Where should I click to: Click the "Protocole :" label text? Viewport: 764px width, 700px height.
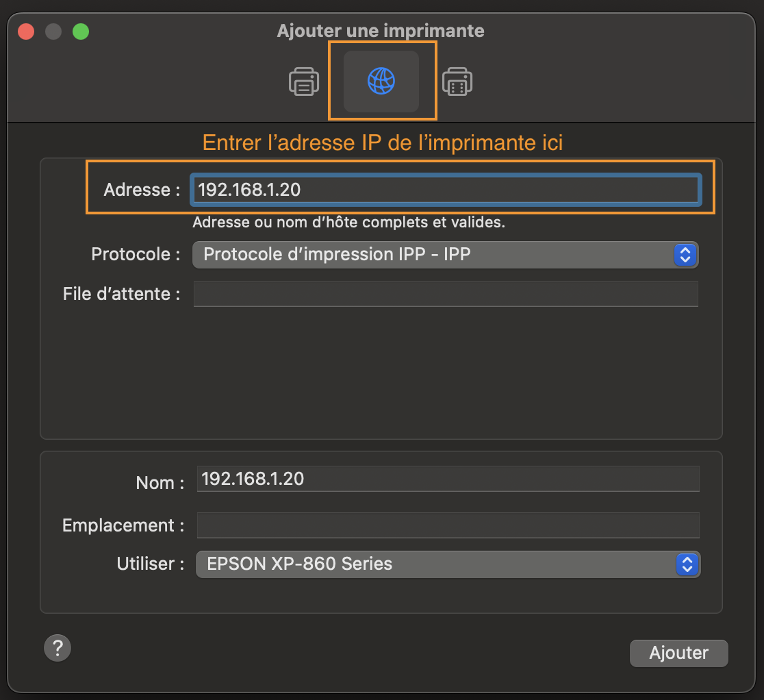(136, 255)
